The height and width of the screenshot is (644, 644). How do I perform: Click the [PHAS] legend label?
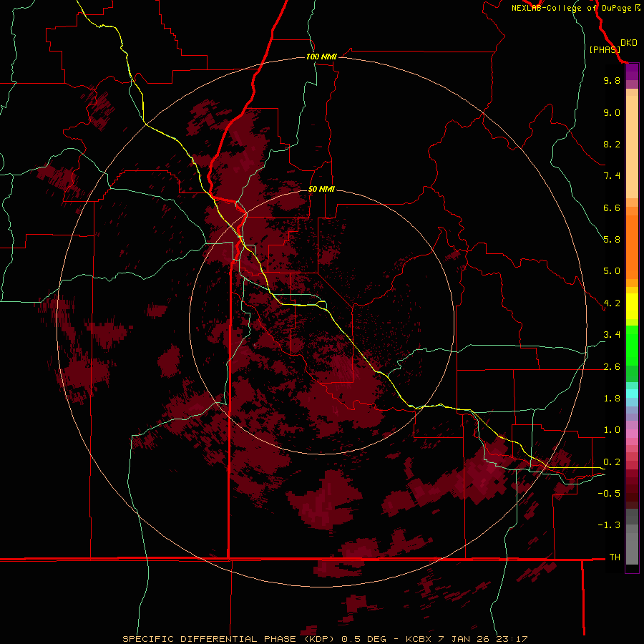click(x=605, y=49)
